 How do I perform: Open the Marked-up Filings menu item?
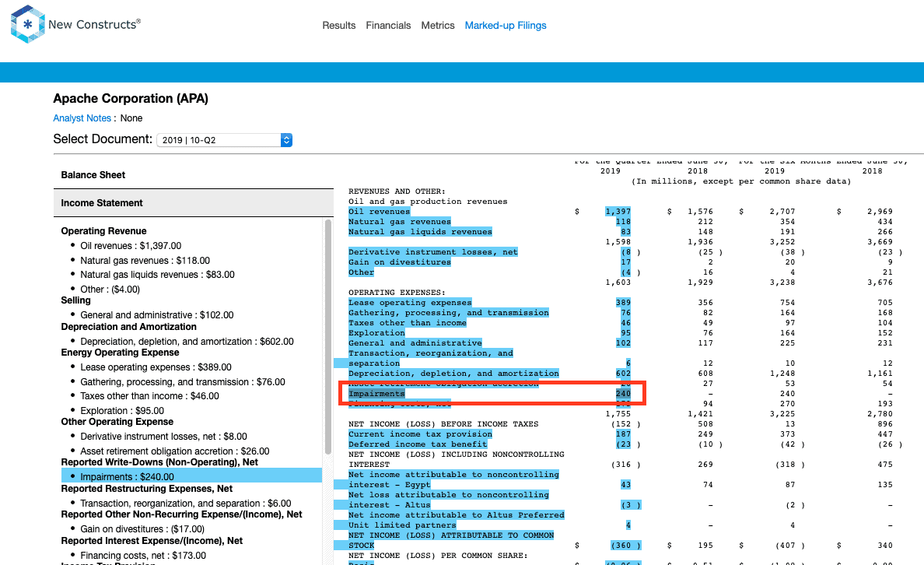click(506, 26)
